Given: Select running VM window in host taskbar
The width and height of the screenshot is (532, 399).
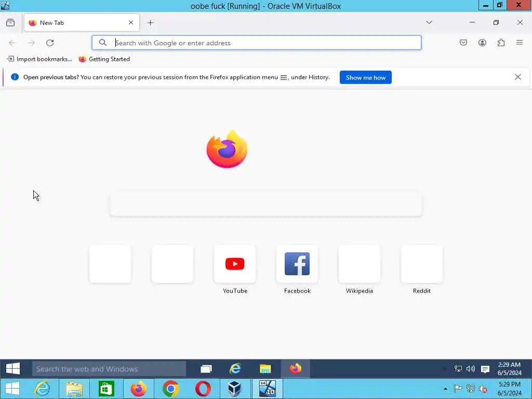Looking at the screenshot, I should coord(268,389).
